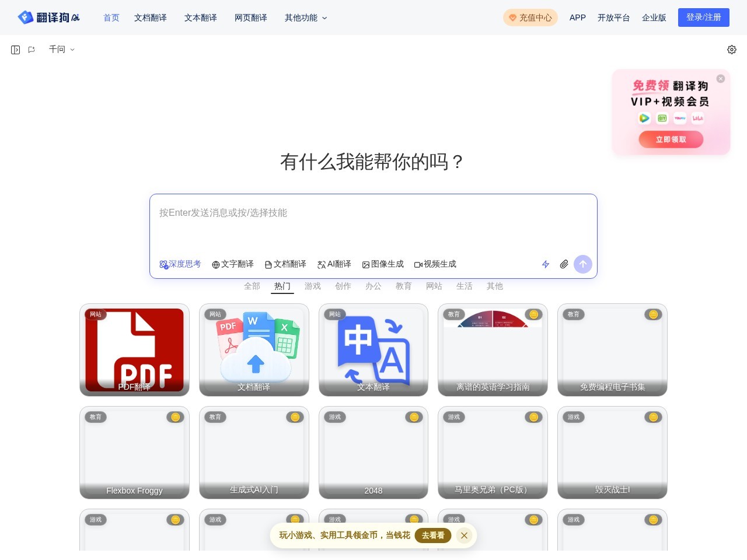Open the 文本翻译 card
Screen dimensions: 747x560
point(373,350)
